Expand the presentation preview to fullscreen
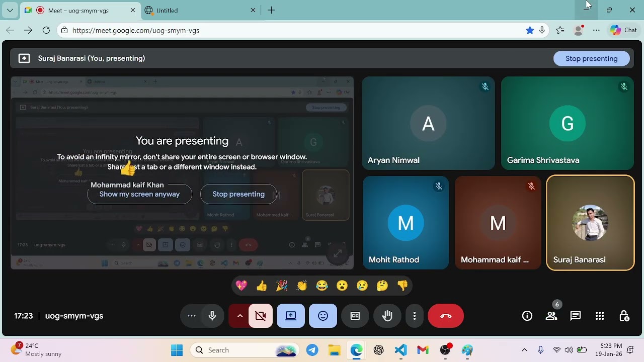Image resolution: width=644 pixels, height=362 pixels. pyautogui.click(x=338, y=253)
